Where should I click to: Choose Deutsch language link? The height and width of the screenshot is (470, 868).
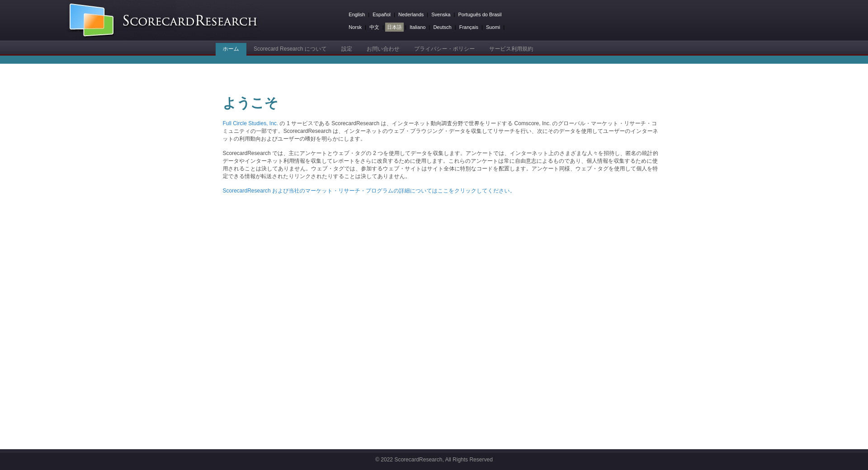[x=442, y=27]
